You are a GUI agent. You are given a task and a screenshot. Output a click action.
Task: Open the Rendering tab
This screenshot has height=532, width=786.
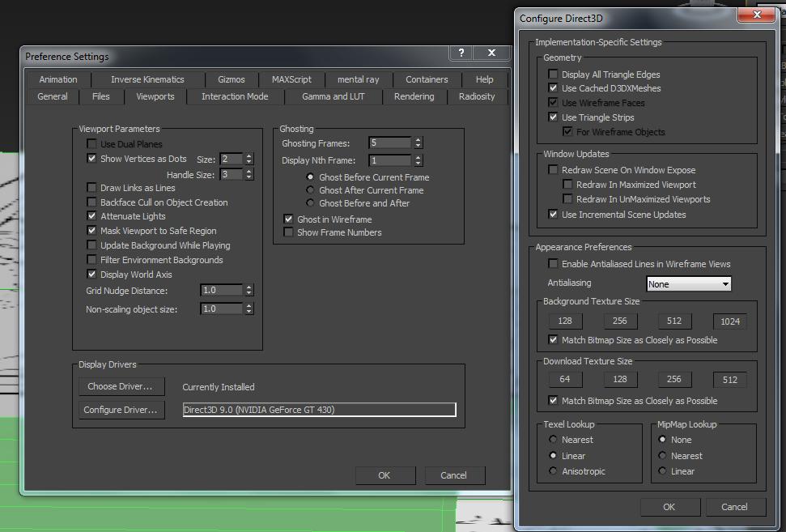point(414,96)
